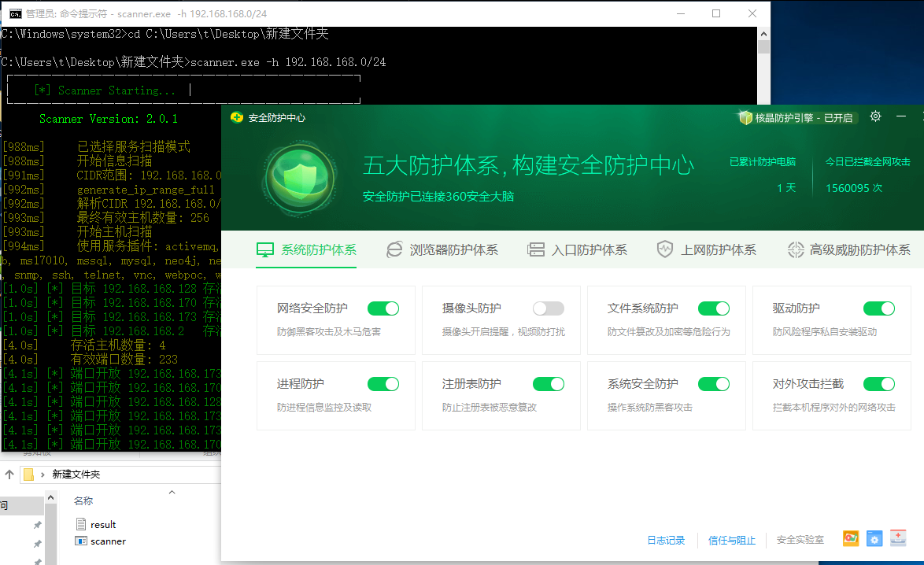The height and width of the screenshot is (565, 924).
Task: Click the result text file icon
Action: [81, 524]
